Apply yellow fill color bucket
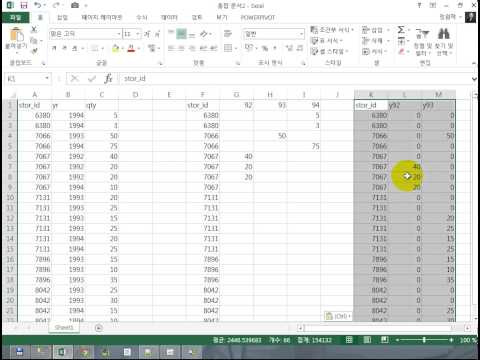The height and width of the screenshot is (360, 480). click(x=116, y=49)
